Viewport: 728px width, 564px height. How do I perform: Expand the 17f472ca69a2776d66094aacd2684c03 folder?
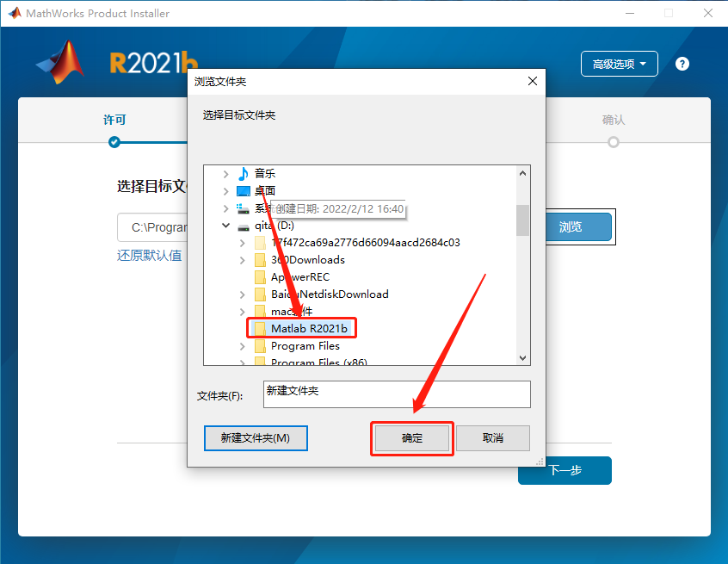243,243
